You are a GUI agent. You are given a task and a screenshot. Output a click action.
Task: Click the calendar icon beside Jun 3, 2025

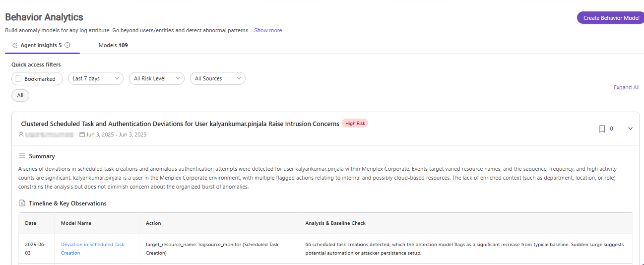point(82,134)
